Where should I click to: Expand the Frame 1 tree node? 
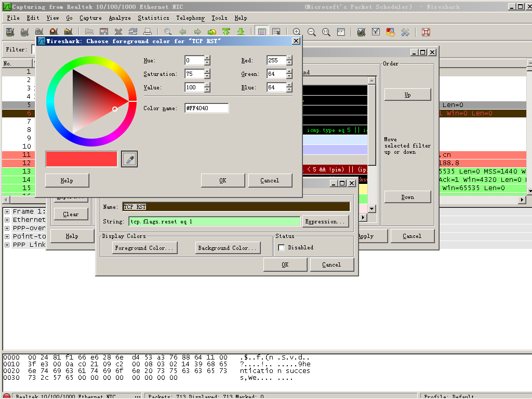pyautogui.click(x=7, y=211)
